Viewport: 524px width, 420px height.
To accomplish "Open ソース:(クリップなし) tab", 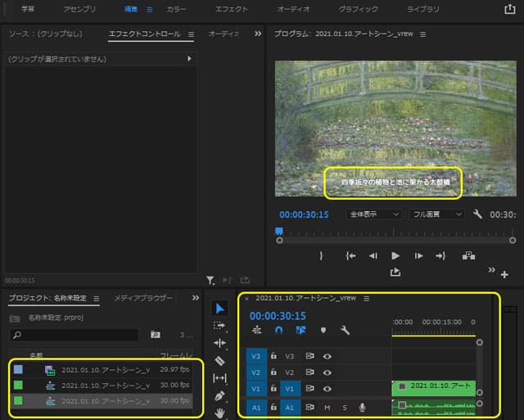I will pyautogui.click(x=46, y=34).
